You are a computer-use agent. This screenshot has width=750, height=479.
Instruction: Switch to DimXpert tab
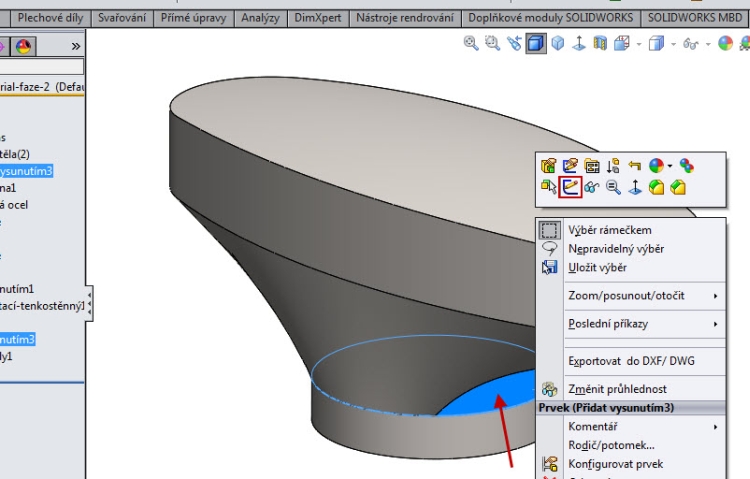click(318, 18)
